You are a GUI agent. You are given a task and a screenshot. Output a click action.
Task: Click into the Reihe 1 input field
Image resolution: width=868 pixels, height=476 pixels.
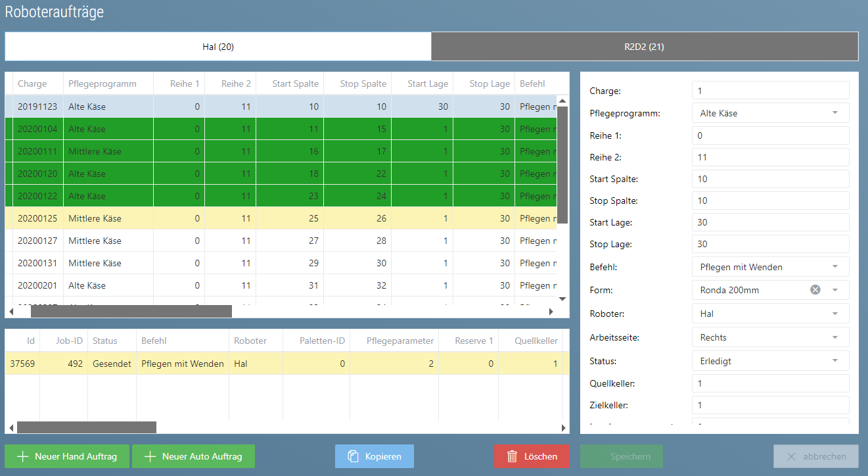(771, 135)
